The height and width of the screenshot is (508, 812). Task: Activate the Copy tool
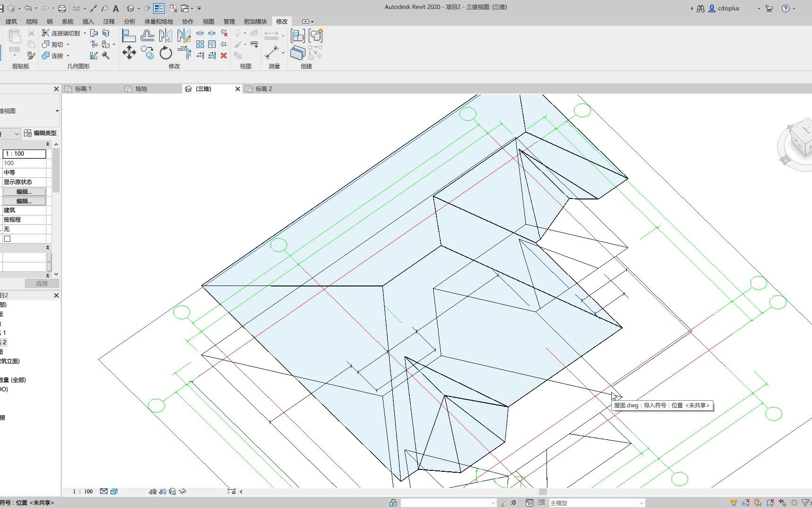147,53
